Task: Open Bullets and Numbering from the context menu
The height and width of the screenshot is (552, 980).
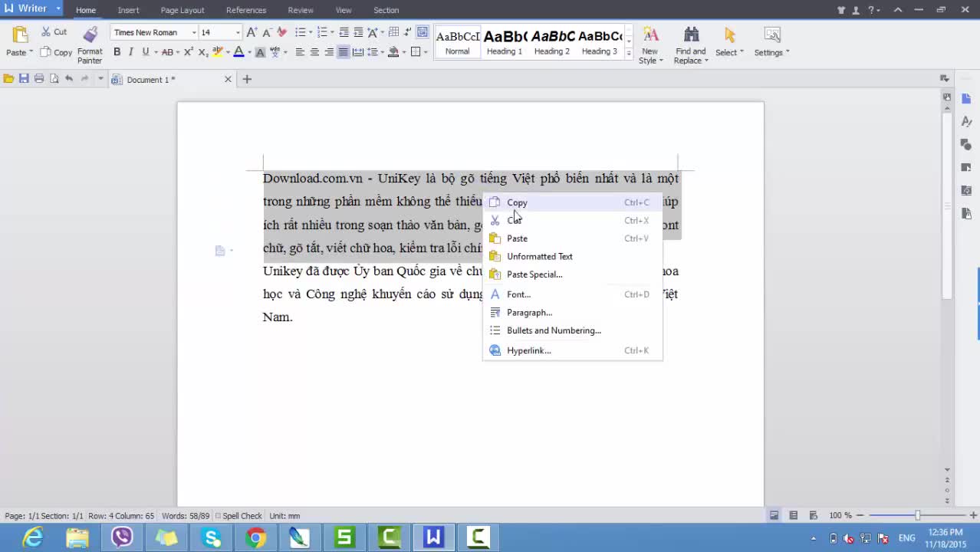Action: coord(572,330)
